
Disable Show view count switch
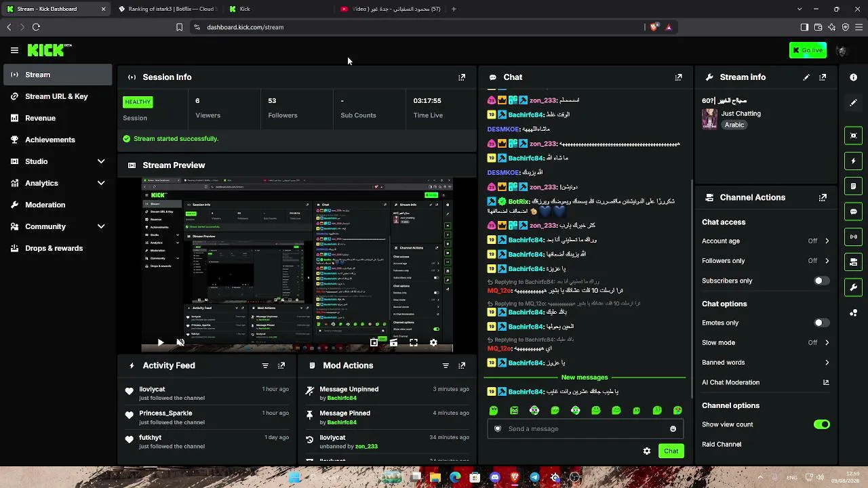point(821,425)
